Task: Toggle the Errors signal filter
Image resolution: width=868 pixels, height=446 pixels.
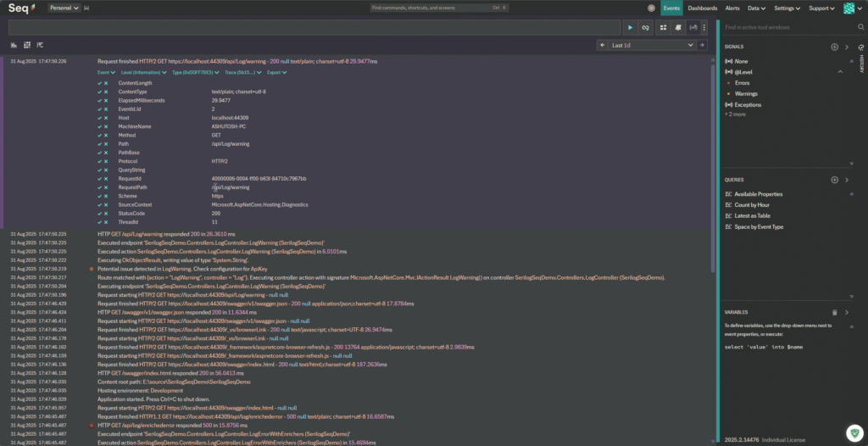Action: click(742, 83)
